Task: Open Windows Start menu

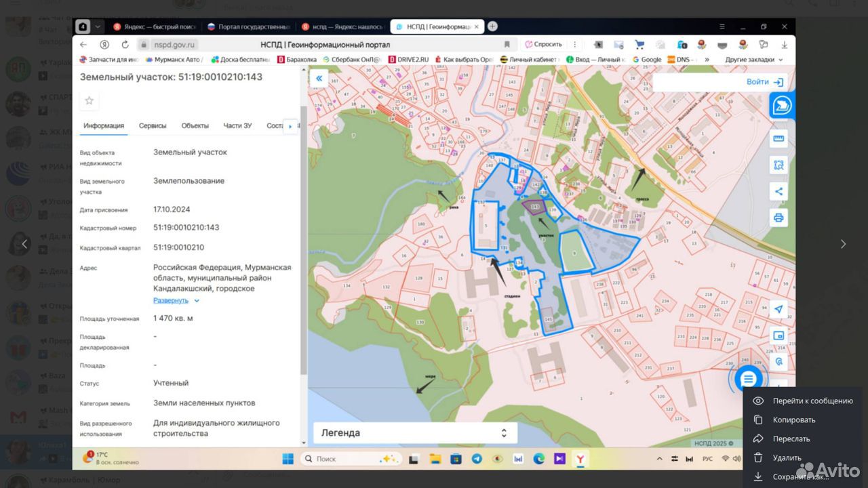Action: click(288, 459)
